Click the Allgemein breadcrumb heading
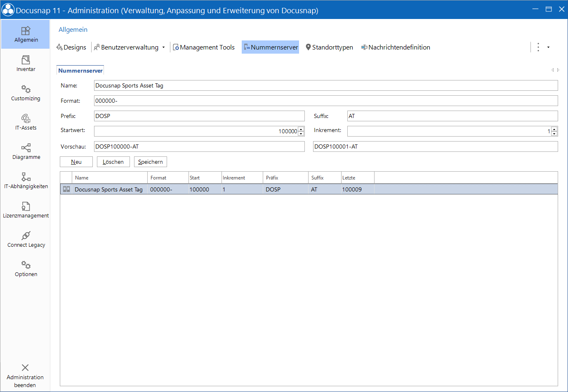The height and width of the screenshot is (392, 568). (x=73, y=30)
